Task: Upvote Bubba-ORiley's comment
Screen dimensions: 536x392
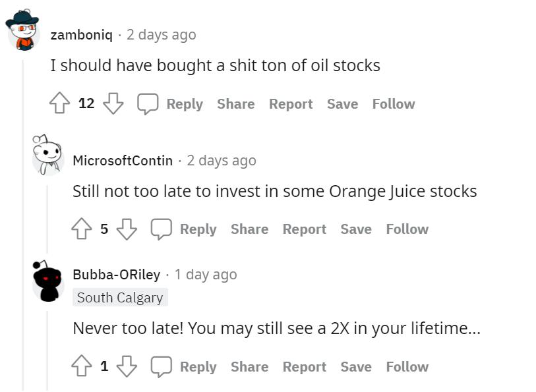Action: click(x=82, y=367)
